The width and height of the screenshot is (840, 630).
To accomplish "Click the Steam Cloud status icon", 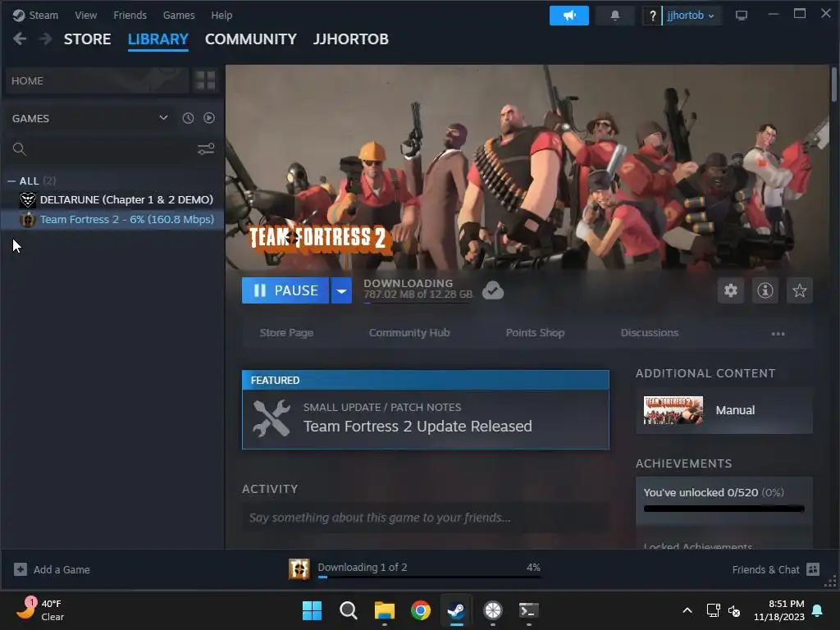I will [492, 290].
